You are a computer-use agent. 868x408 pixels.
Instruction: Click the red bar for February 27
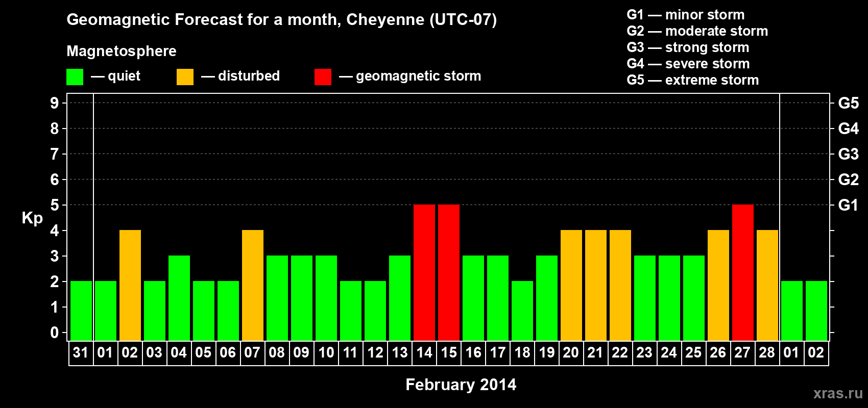[x=743, y=272]
